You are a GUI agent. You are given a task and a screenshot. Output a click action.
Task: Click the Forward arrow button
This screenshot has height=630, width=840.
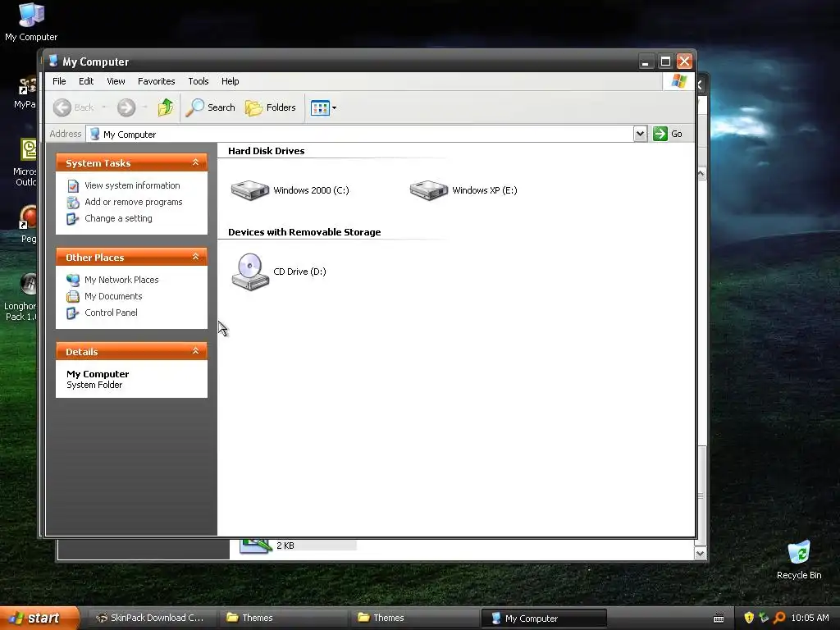[x=126, y=107]
